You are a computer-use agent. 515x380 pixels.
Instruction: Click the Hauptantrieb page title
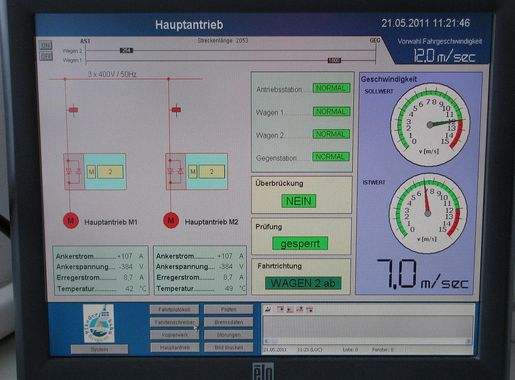189,25
